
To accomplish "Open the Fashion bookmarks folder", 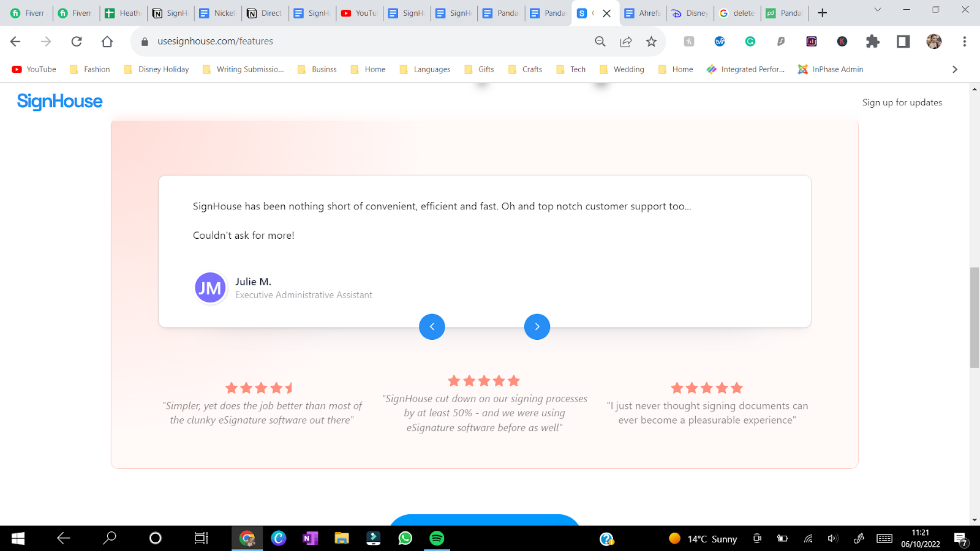I will (90, 69).
